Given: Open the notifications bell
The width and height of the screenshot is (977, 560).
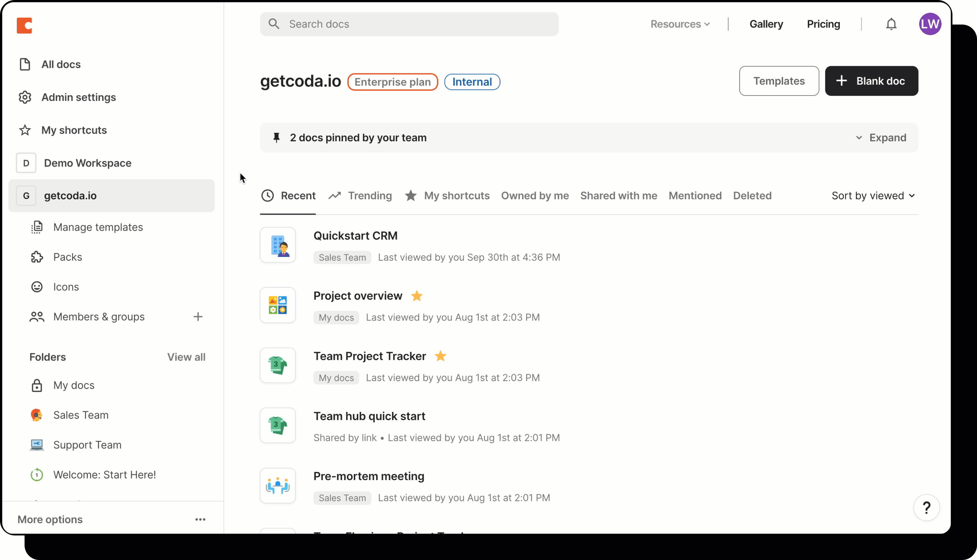Looking at the screenshot, I should tap(891, 24).
